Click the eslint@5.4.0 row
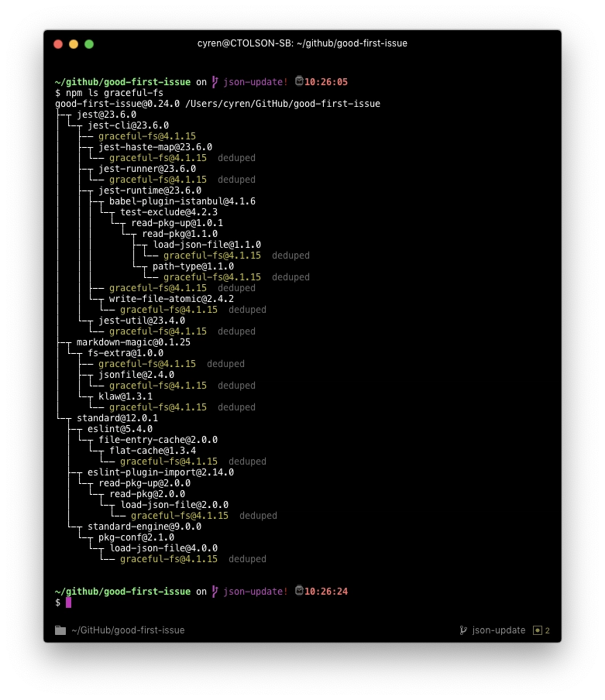 (120, 429)
